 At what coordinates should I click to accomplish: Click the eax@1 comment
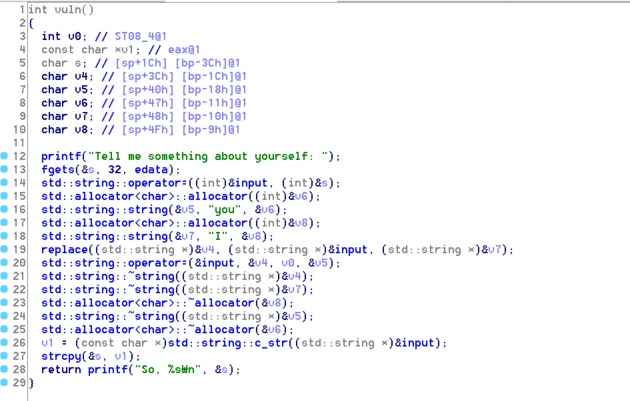click(x=184, y=49)
